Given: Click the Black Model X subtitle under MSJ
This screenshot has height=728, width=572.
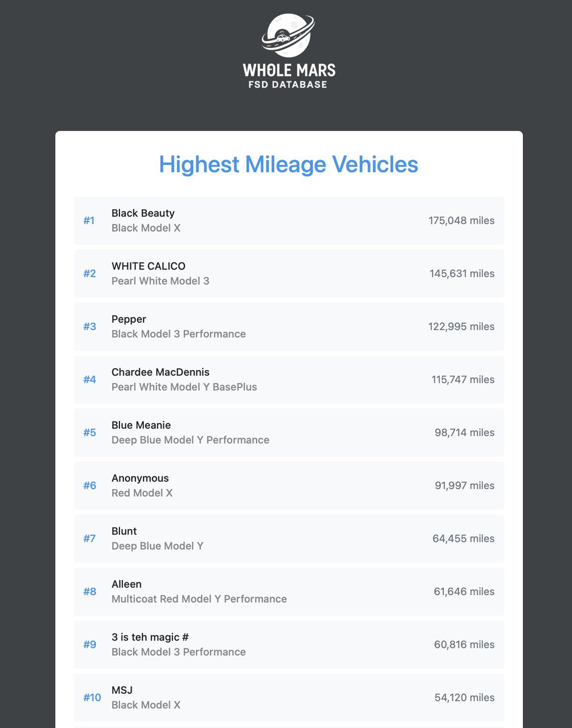Looking at the screenshot, I should (x=146, y=705).
